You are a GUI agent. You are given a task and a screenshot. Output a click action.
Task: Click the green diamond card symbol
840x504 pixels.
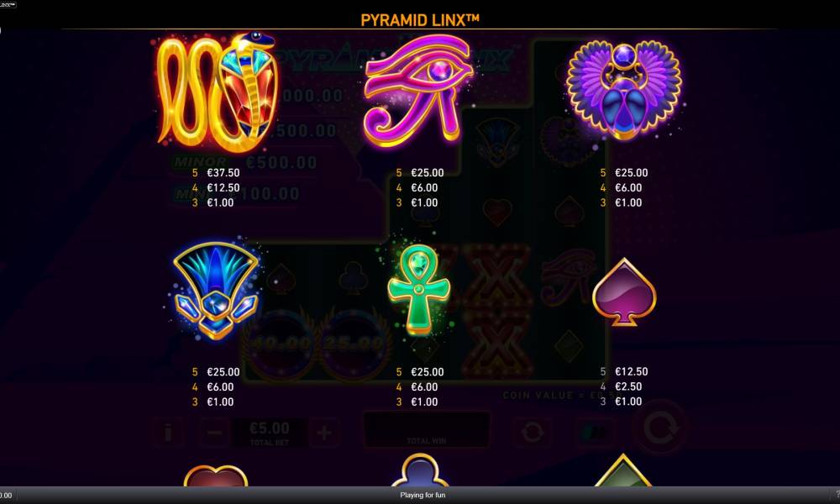623,470
